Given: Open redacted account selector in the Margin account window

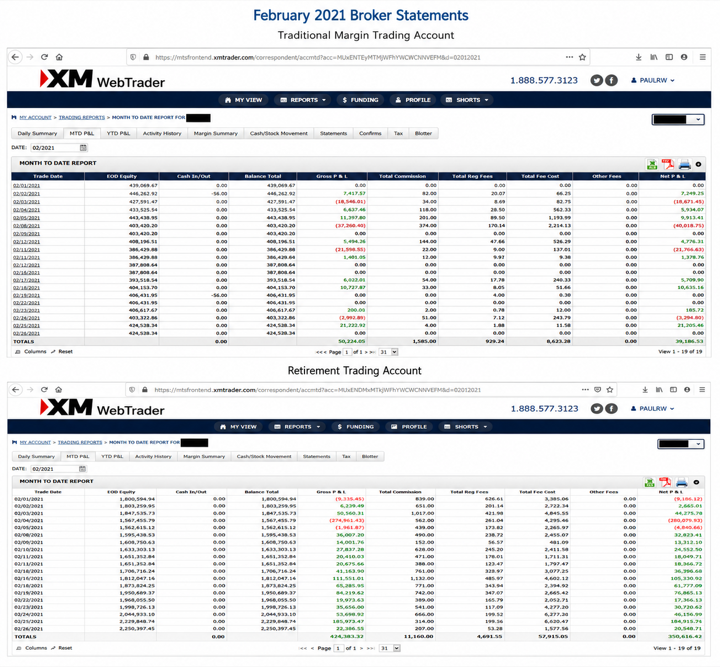Looking at the screenshot, I should [678, 119].
